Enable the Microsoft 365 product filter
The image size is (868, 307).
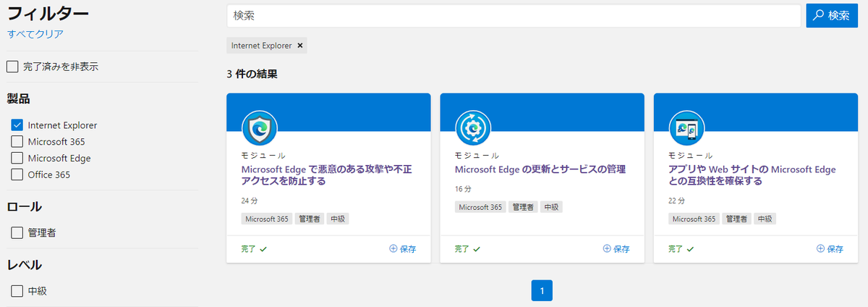point(17,142)
